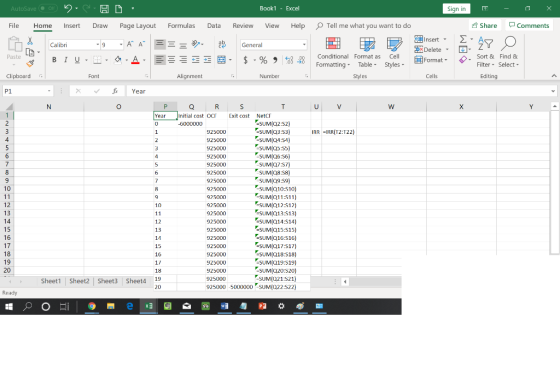Apply the Percent Style format
This screenshot has height=376, width=560.
tap(263, 60)
